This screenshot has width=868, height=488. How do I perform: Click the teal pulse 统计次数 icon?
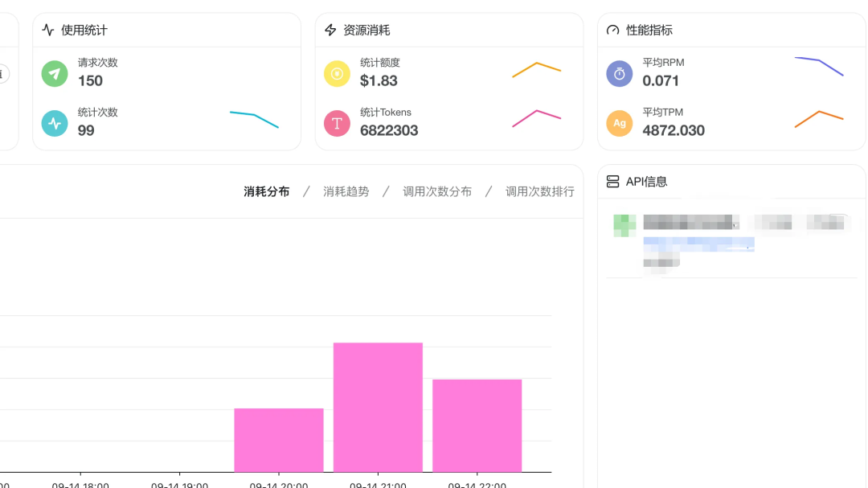coord(55,123)
